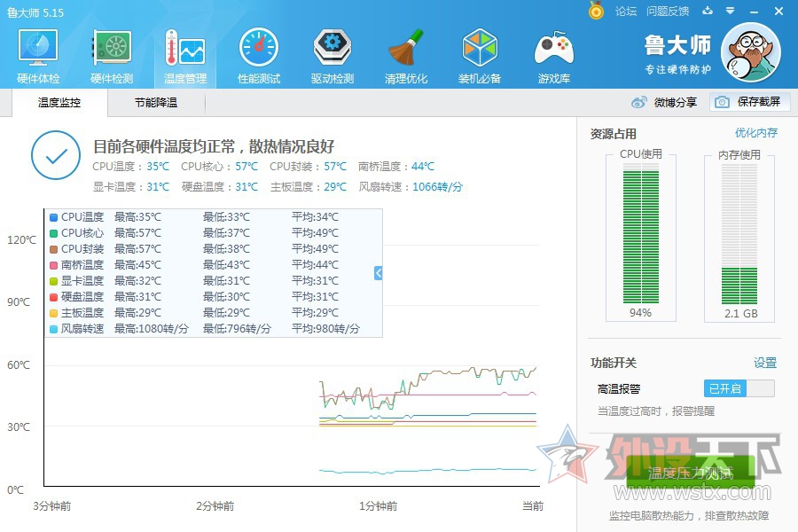
Task: Click the 微博分享 text link
Action: (676, 102)
